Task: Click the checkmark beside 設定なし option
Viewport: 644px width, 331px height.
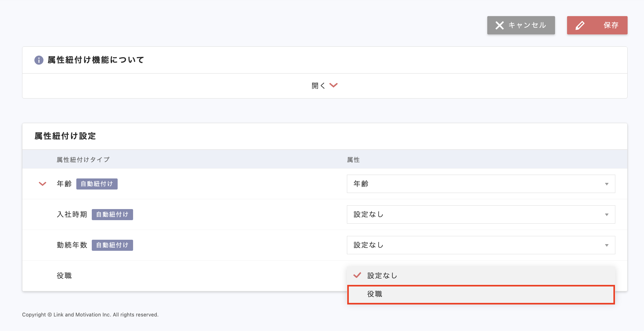Action: coord(357,275)
